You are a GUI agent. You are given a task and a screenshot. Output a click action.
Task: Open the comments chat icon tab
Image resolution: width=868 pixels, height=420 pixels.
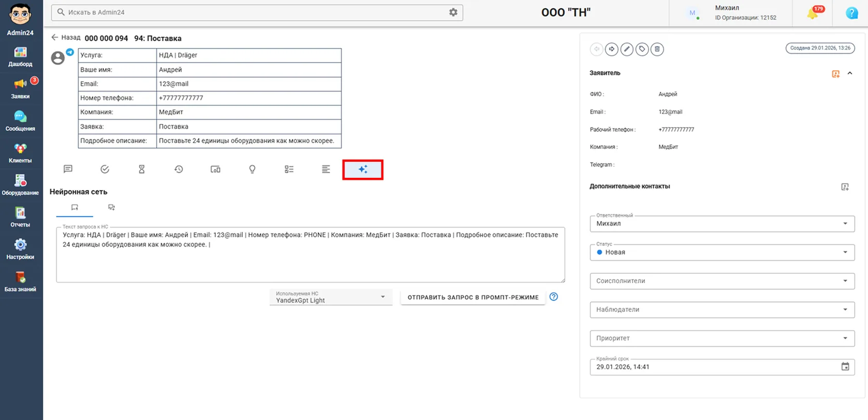pyautogui.click(x=68, y=169)
